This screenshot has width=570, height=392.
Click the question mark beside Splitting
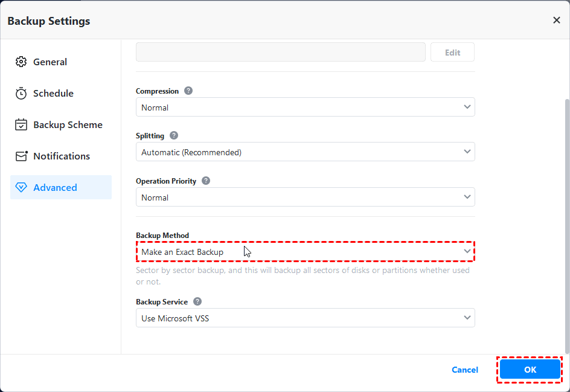coord(174,136)
